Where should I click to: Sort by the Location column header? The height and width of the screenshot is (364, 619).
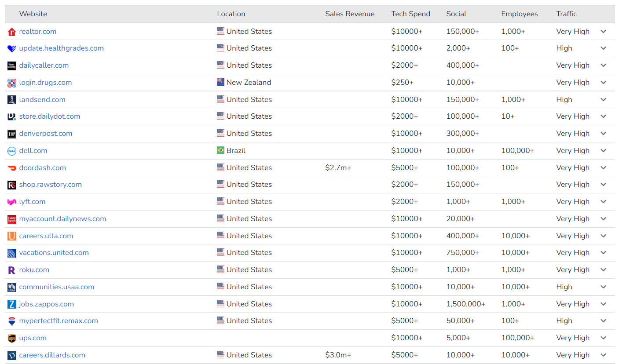point(231,14)
